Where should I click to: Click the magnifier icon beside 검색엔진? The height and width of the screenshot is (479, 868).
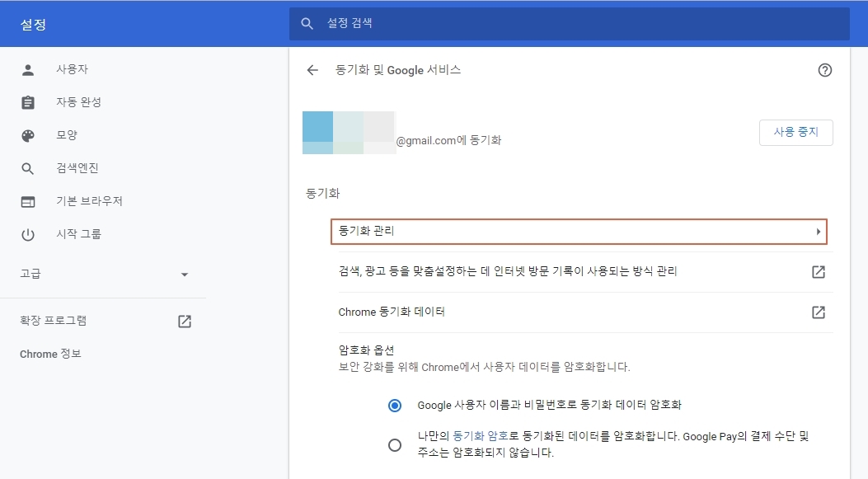28,169
